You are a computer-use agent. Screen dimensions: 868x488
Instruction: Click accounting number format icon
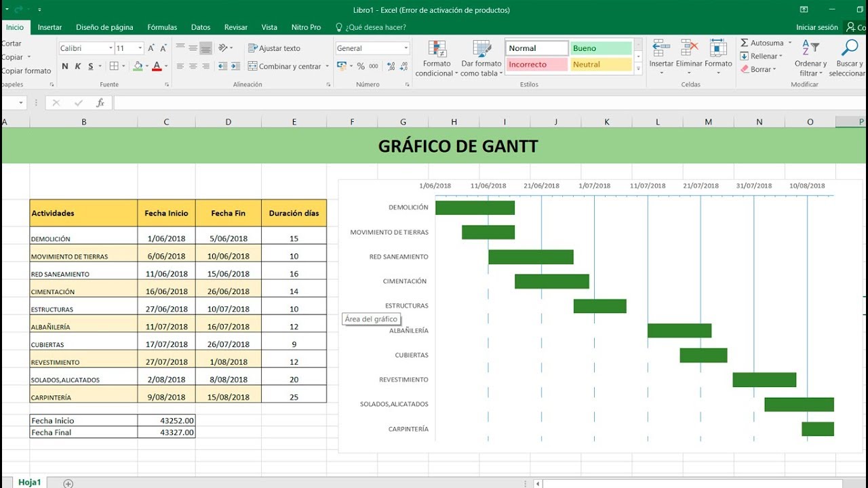point(341,66)
